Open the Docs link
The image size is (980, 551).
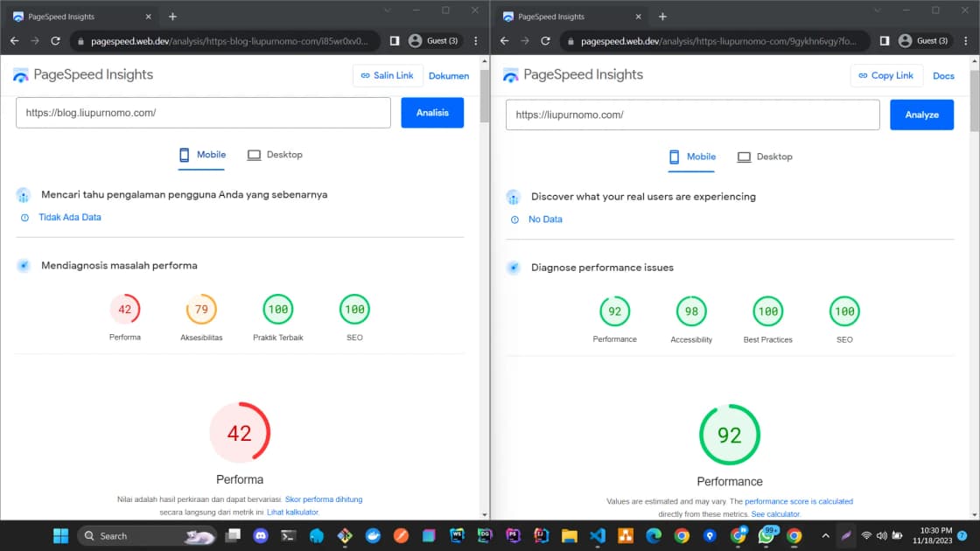pos(943,75)
